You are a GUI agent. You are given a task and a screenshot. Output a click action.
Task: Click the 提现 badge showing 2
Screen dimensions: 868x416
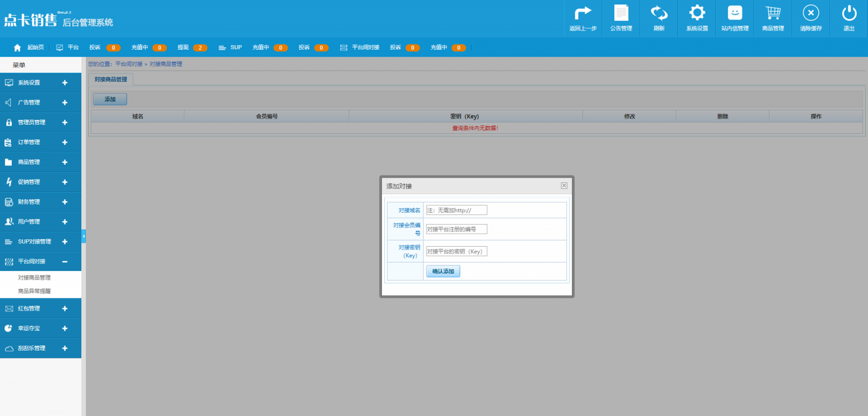pyautogui.click(x=200, y=48)
